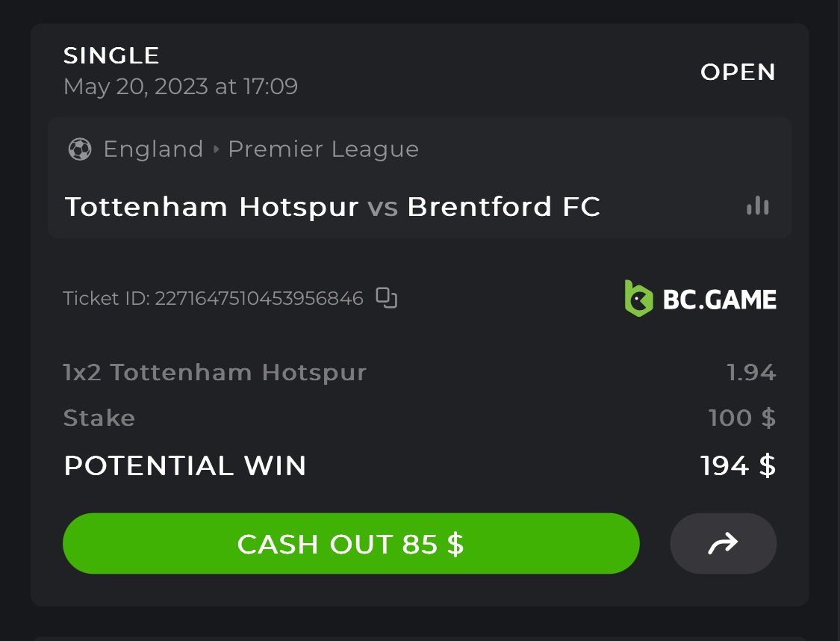The image size is (840, 641).
Task: Click the breadcrumb arrow after England
Action: pyautogui.click(x=216, y=149)
